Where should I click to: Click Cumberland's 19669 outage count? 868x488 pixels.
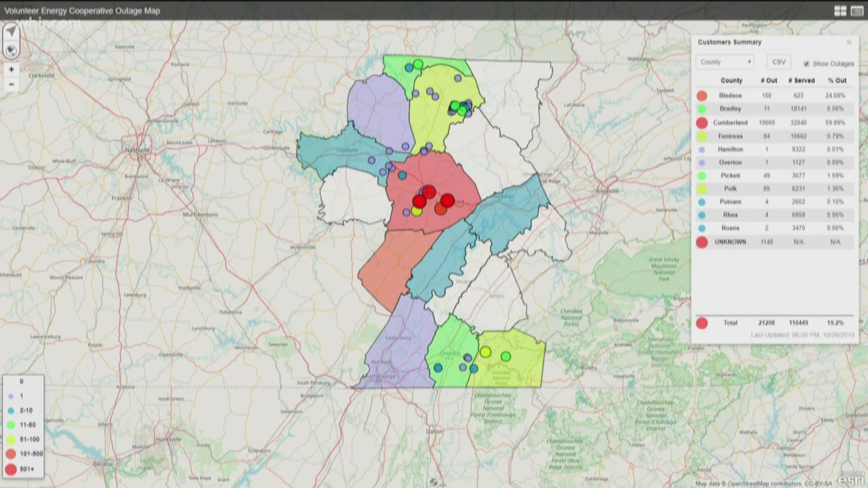(x=767, y=122)
